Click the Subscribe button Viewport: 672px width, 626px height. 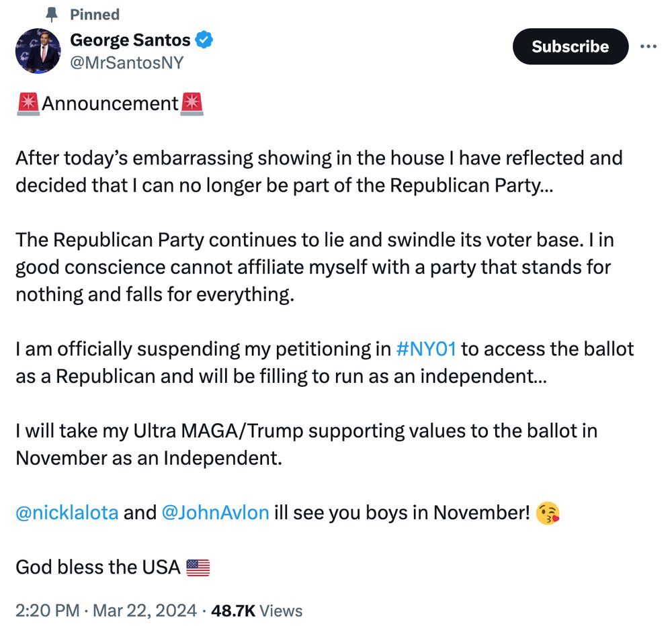tap(571, 46)
